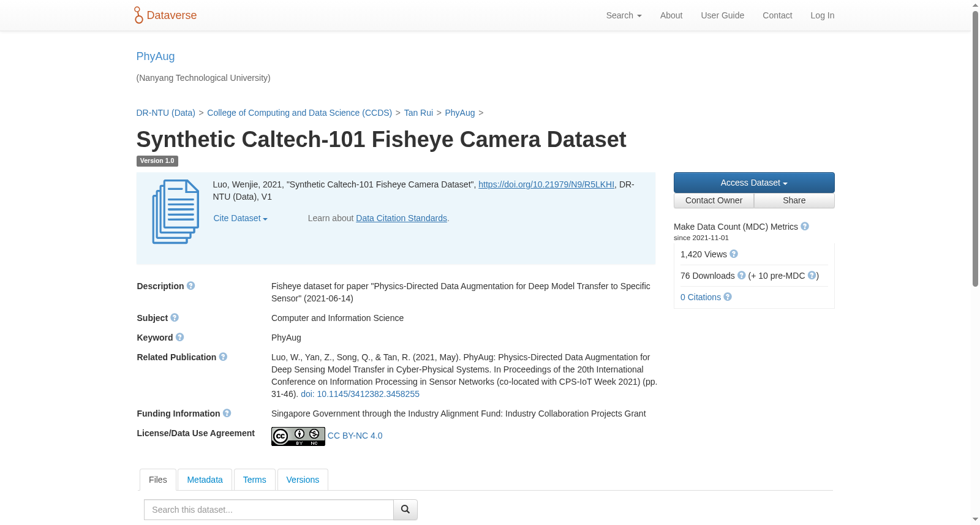Switch to the Files tab
980x525 pixels.
(x=158, y=480)
